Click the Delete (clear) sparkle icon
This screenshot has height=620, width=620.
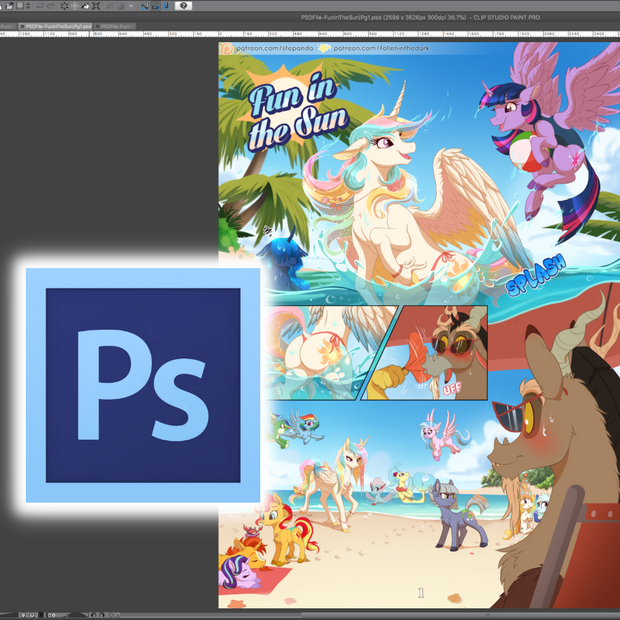point(64,6)
